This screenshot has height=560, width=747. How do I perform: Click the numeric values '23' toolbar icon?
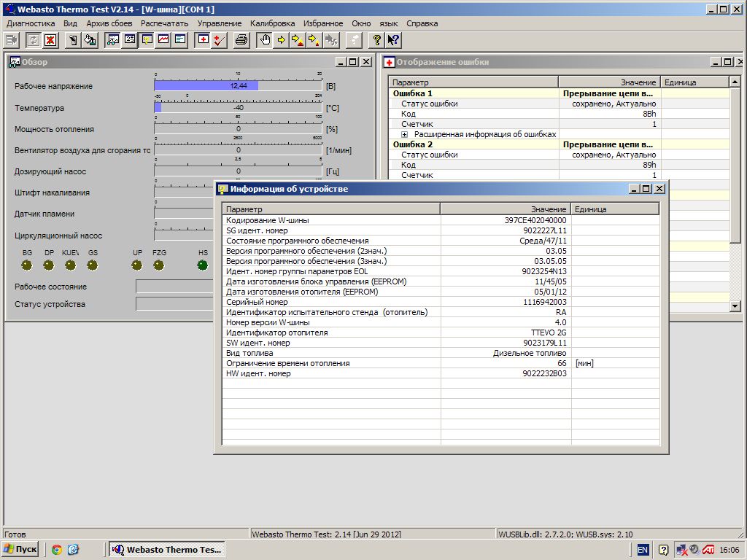[130, 40]
